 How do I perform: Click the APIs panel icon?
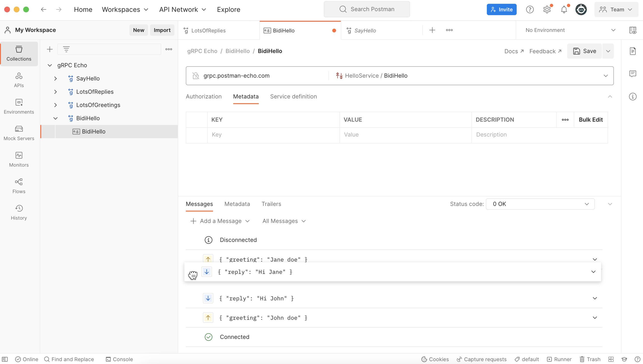click(x=18, y=80)
